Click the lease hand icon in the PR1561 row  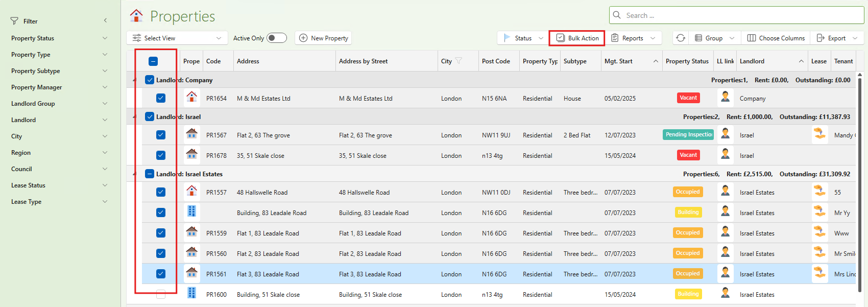(x=819, y=273)
